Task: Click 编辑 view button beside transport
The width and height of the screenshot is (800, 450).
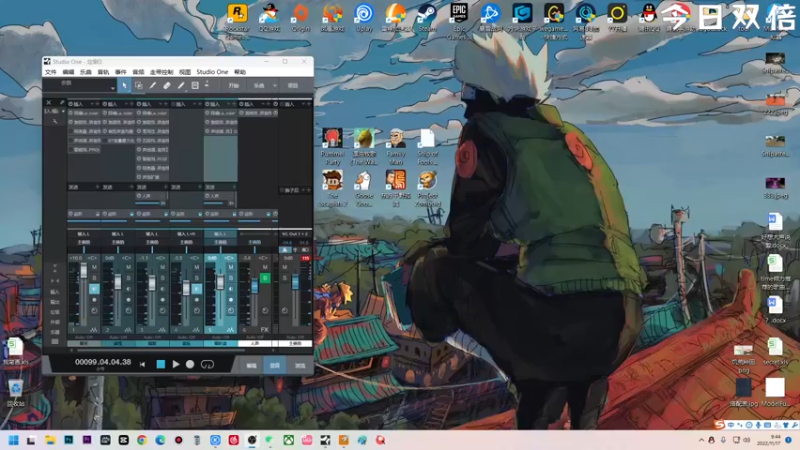Action: click(x=252, y=365)
